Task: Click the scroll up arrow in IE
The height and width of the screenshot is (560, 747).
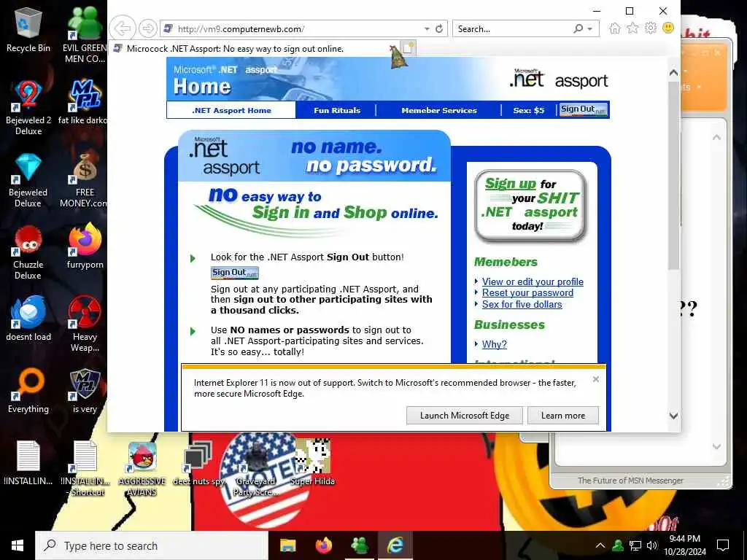Action: 673,73
